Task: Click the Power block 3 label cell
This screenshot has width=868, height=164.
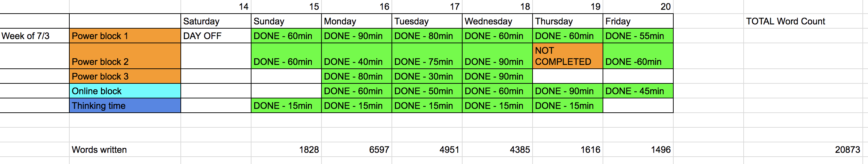Action: (x=125, y=76)
